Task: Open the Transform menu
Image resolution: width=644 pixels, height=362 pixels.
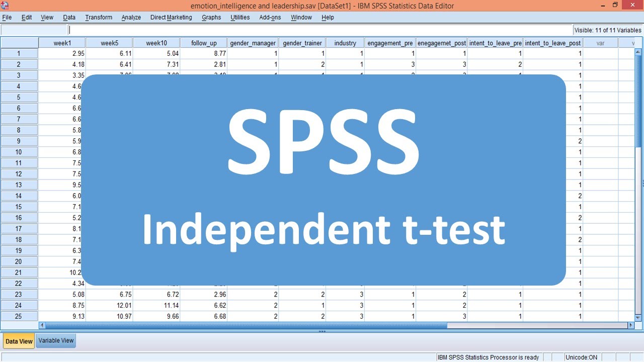Action: click(99, 17)
